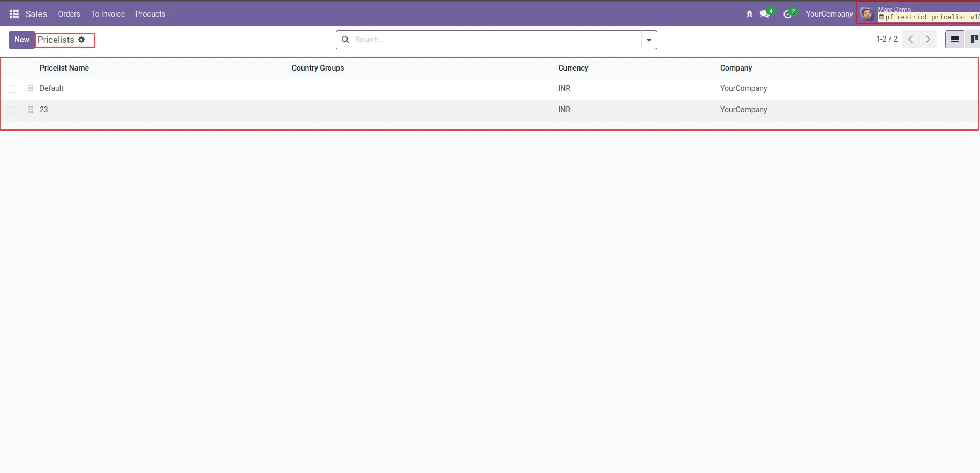
Task: Switch to list view icon
Action: 955,39
